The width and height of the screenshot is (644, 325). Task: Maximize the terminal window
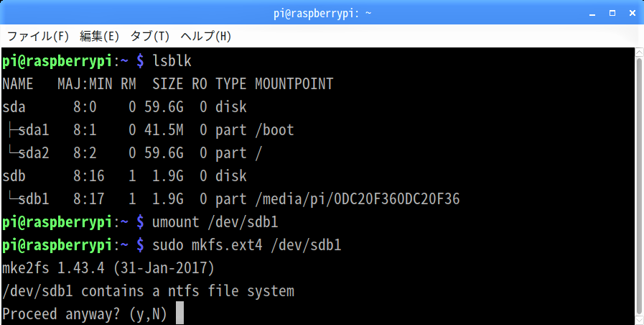pyautogui.click(x=612, y=13)
